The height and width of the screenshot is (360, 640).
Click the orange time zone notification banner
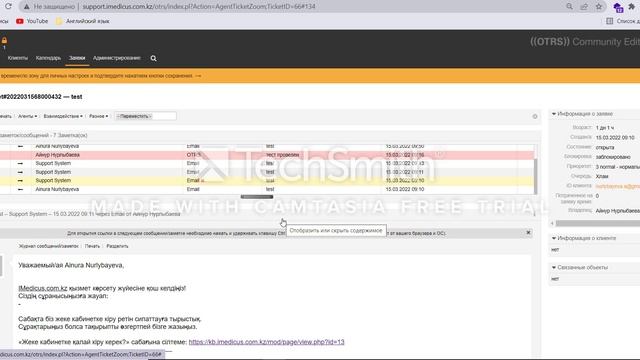(320, 76)
